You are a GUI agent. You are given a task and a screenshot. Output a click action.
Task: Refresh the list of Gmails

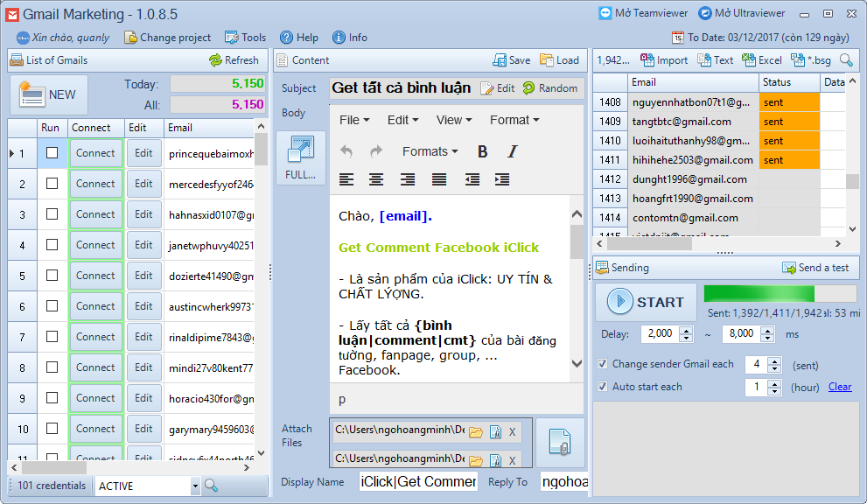[x=234, y=60]
